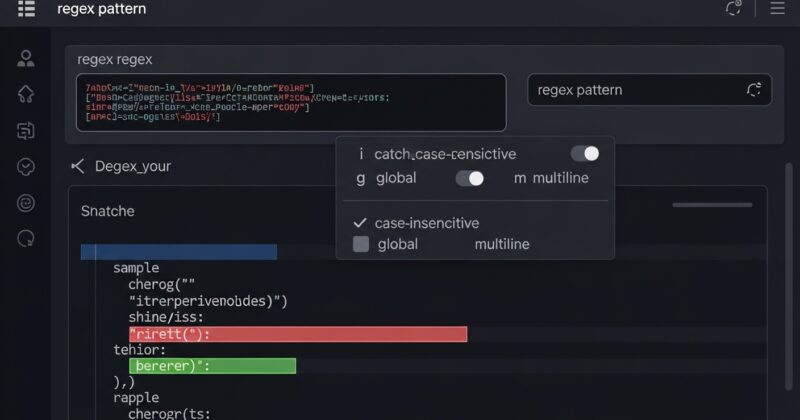This screenshot has height=420, width=800.
Task: Click the circled checkmark sidebar icon
Action: point(26,166)
